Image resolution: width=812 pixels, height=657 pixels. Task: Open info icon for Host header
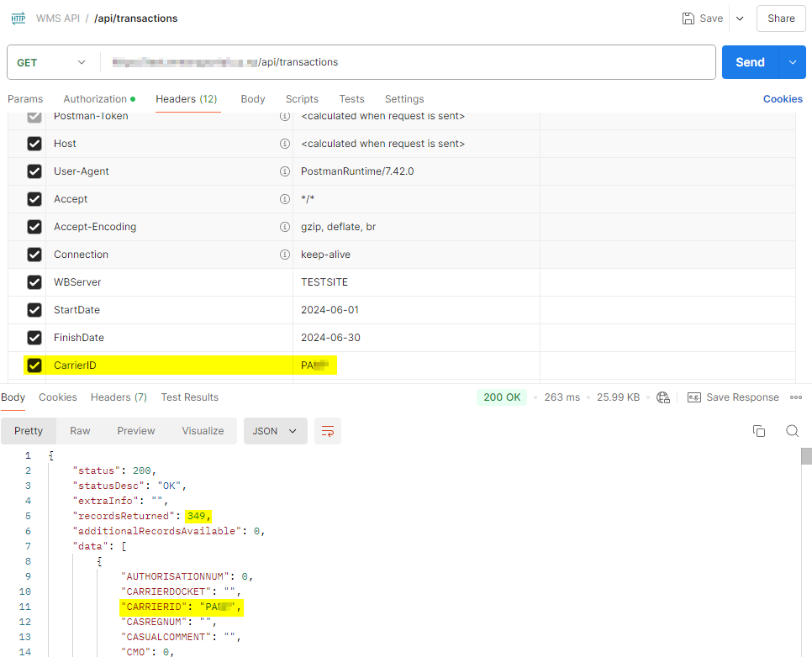285,144
